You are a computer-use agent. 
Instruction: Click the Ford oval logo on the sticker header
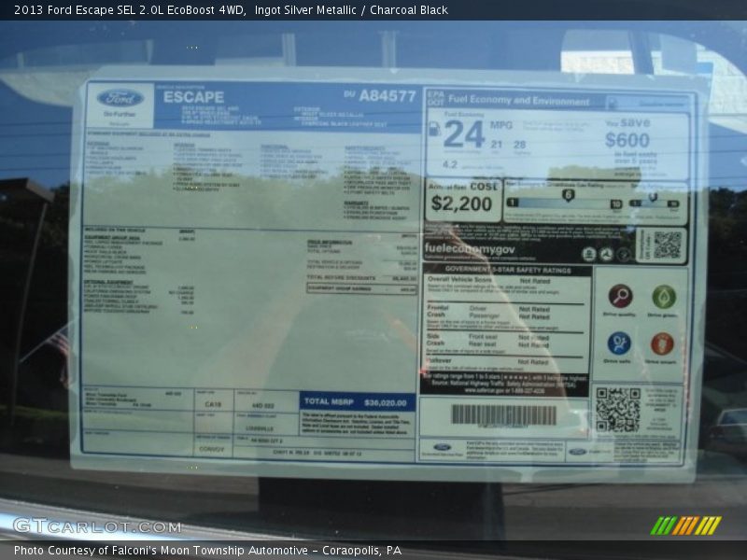click(x=120, y=99)
